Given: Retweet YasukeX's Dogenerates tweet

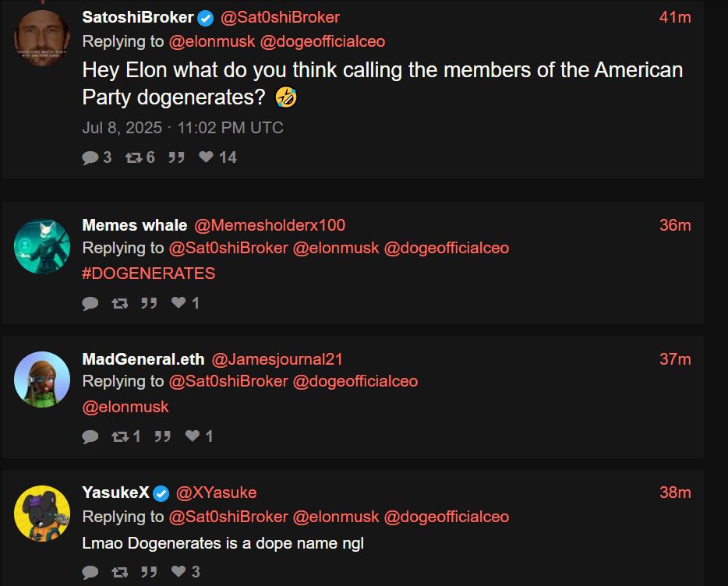Looking at the screenshot, I should [x=119, y=572].
